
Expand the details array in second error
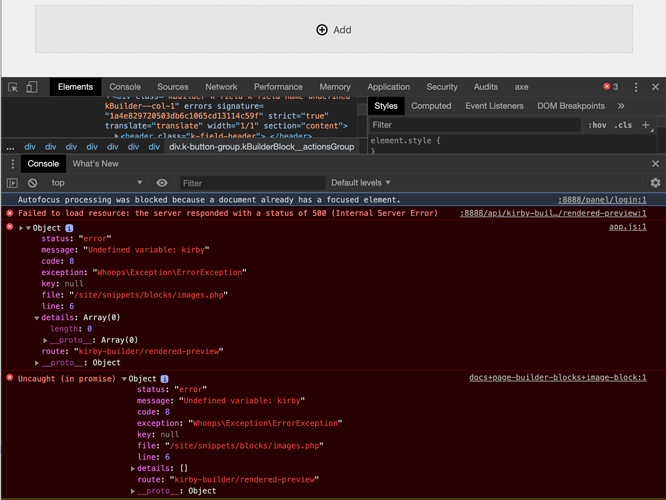point(133,469)
